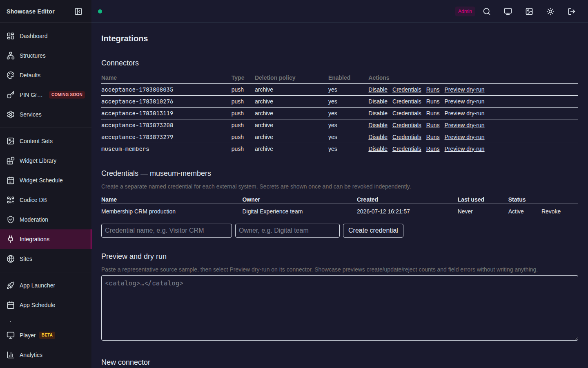Open the Dashboard menu item
The width and height of the screenshot is (588, 368).
[46, 36]
